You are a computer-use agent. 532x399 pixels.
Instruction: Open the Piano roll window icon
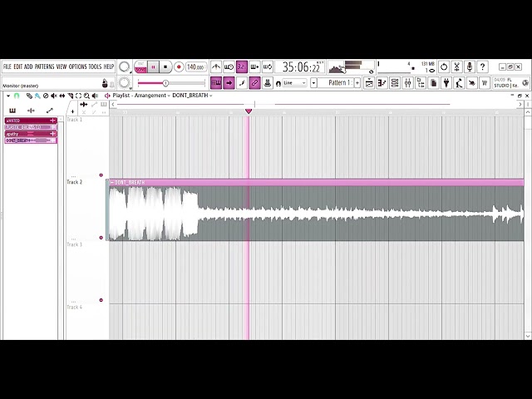(x=382, y=83)
